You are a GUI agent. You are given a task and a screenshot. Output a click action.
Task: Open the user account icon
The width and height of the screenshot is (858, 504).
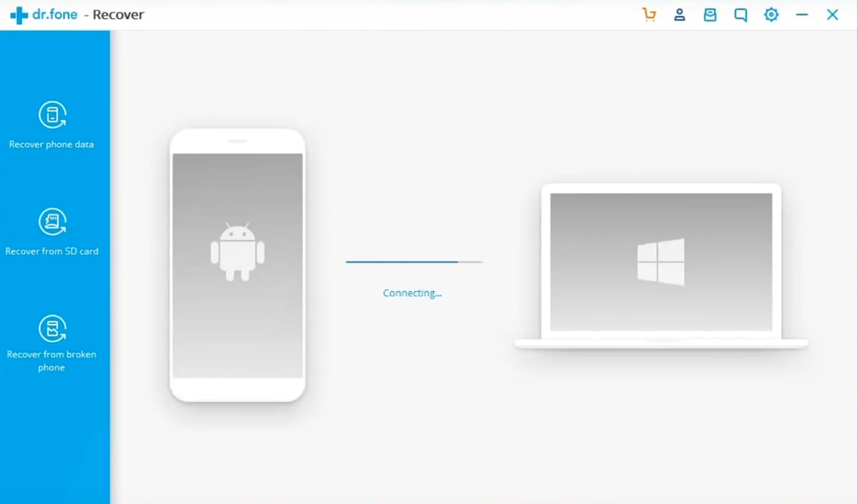tap(679, 15)
